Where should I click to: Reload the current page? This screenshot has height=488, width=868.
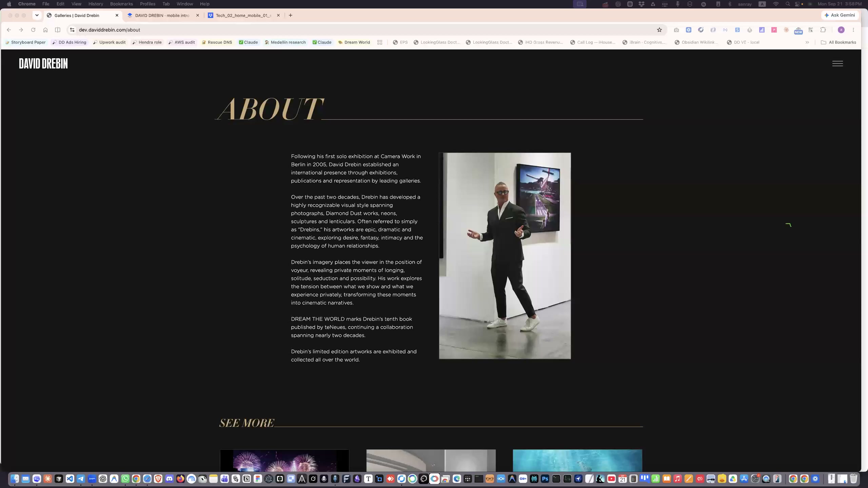(33, 30)
